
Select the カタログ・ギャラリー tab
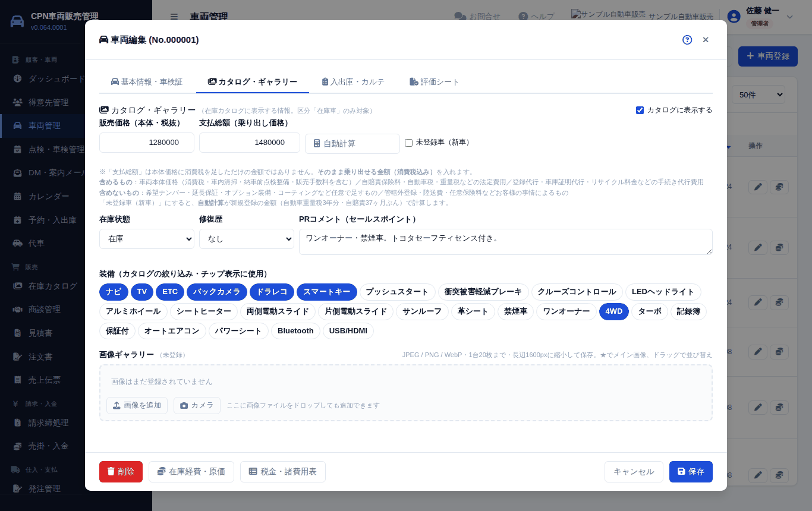point(253,82)
